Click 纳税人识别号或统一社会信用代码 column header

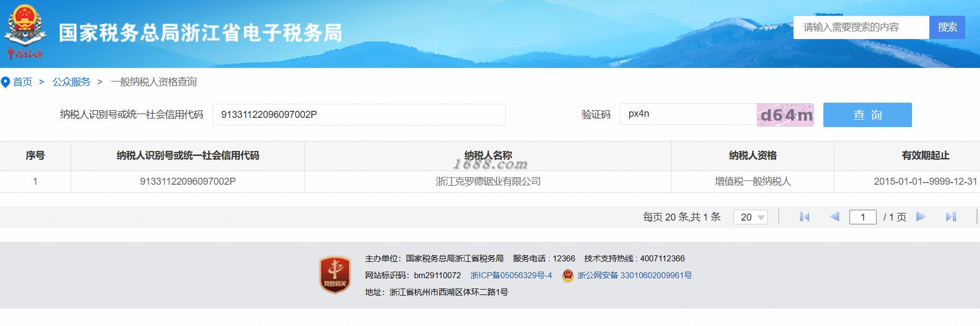(x=188, y=156)
